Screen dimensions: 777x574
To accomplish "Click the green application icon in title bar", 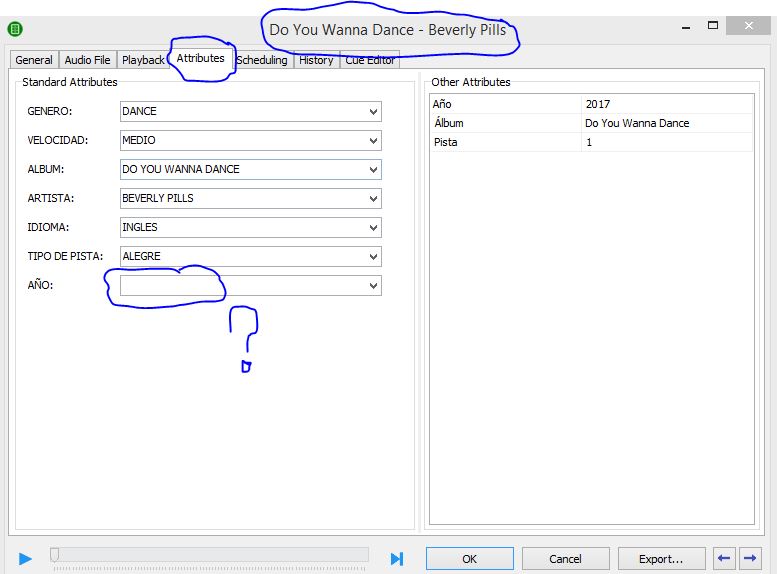I will (x=15, y=29).
